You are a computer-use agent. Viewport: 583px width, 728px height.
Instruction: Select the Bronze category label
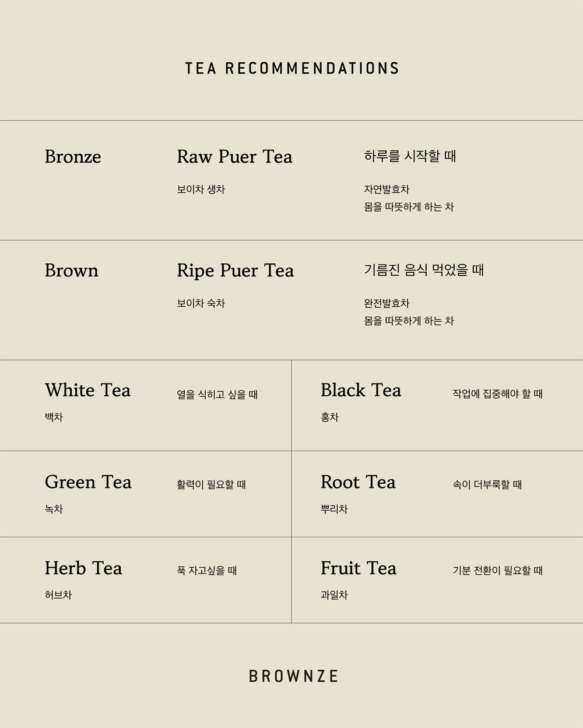pos(73,157)
